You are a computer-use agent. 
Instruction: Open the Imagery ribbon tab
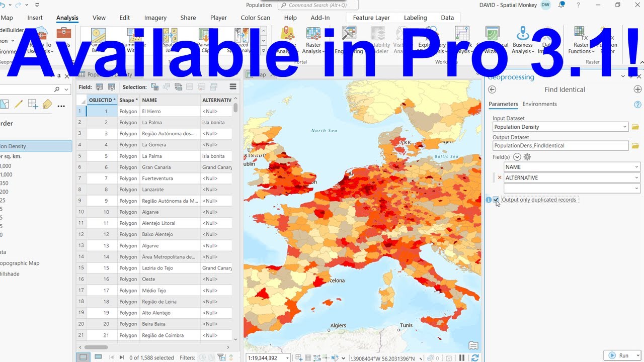[155, 18]
